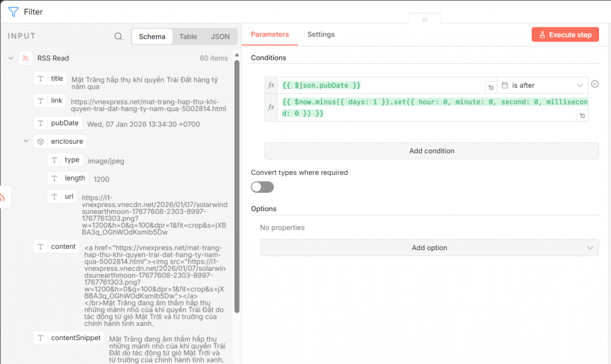
Task: Switch to the Settings tab
Action: [x=321, y=35]
